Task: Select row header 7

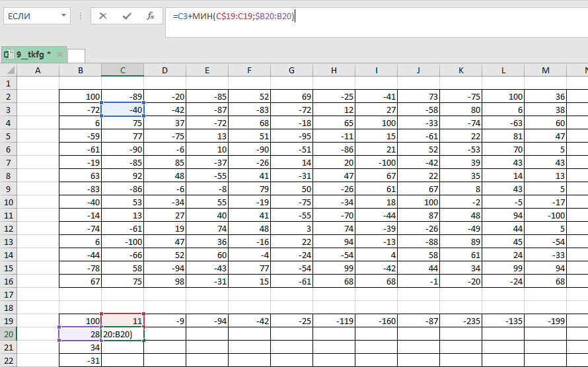Action: pyautogui.click(x=8, y=162)
